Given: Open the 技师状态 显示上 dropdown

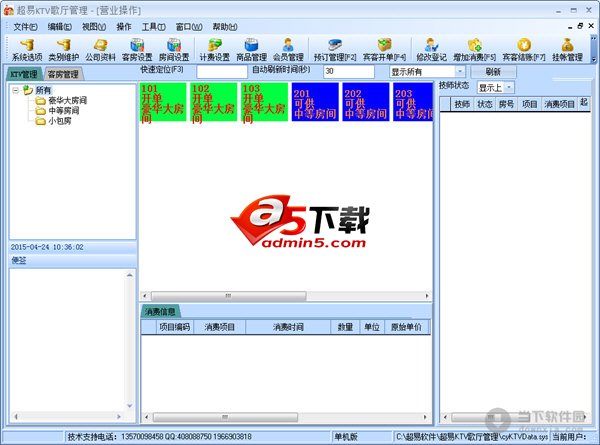Looking at the screenshot, I should [509, 88].
